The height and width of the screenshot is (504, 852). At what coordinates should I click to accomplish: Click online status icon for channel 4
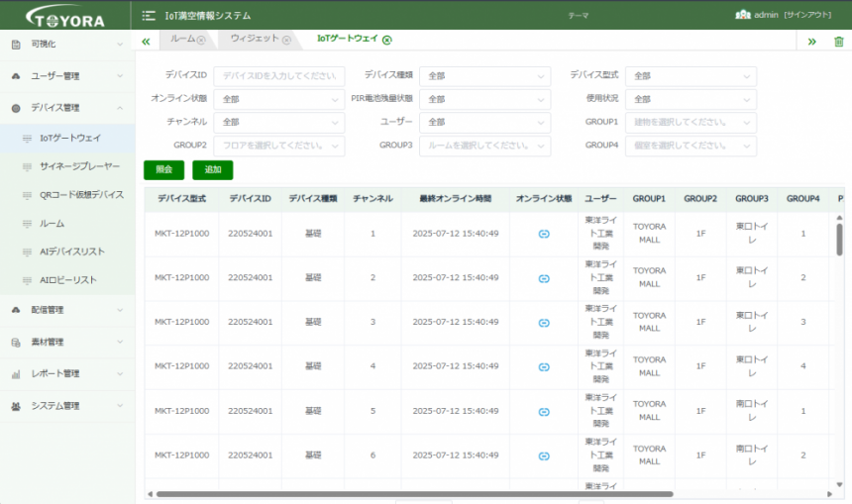click(544, 367)
